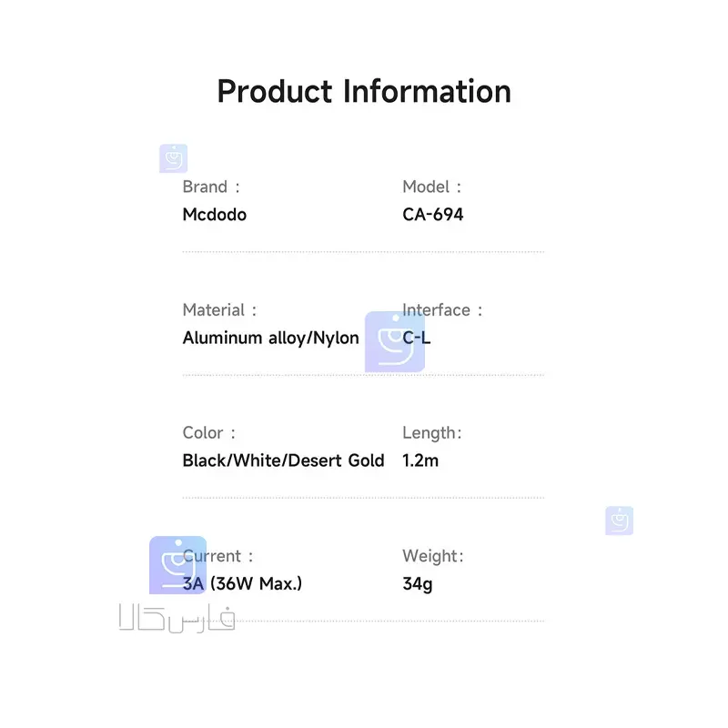
Task: Select the Length label
Action: pos(432,433)
